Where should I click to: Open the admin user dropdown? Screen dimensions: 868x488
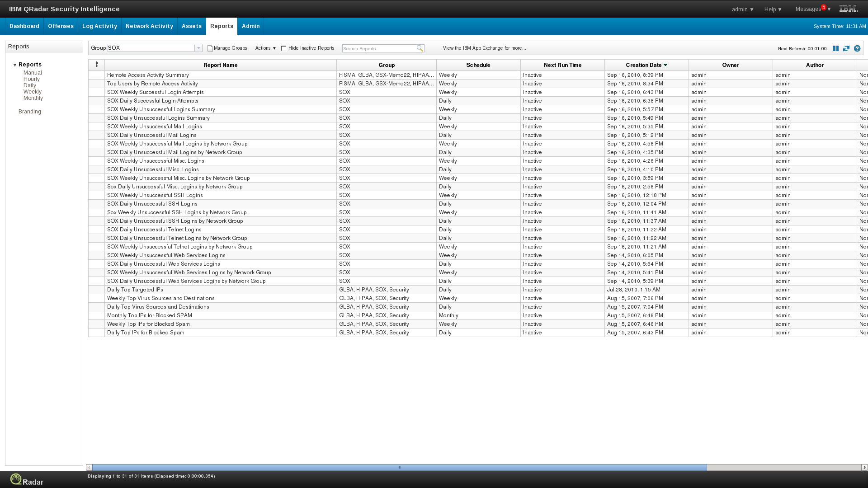[742, 9]
